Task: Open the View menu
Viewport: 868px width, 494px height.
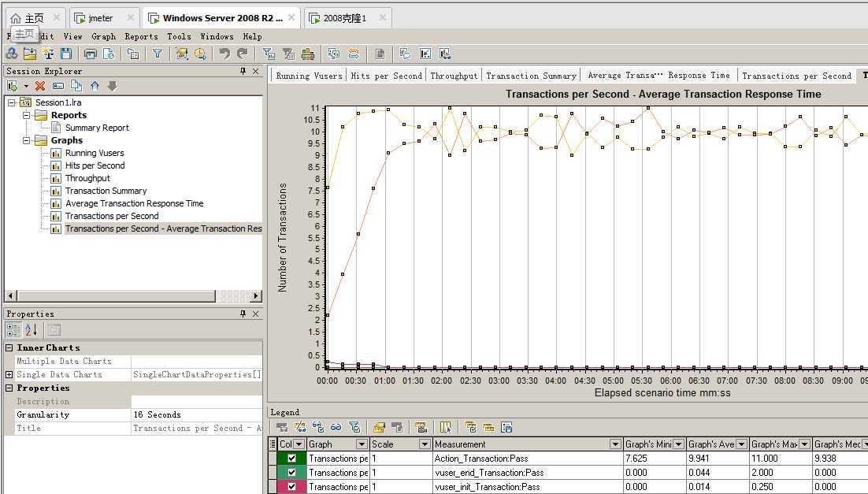Action: 72,36
